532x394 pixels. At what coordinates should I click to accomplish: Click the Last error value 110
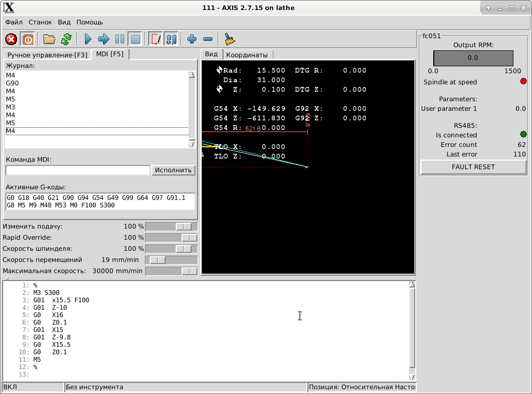(519, 154)
